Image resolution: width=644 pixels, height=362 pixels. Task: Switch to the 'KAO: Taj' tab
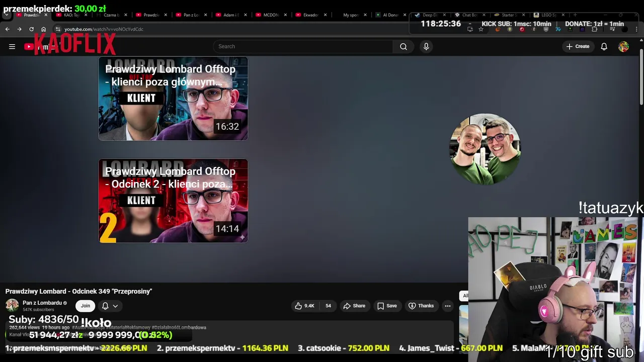tap(71, 15)
